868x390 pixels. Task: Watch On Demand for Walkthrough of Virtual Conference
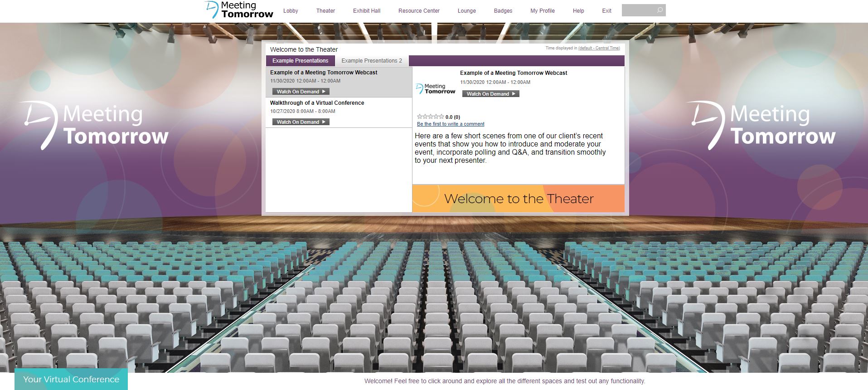click(301, 122)
